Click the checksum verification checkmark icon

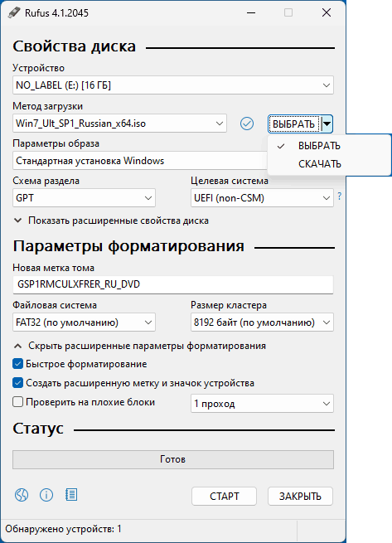coord(247,124)
